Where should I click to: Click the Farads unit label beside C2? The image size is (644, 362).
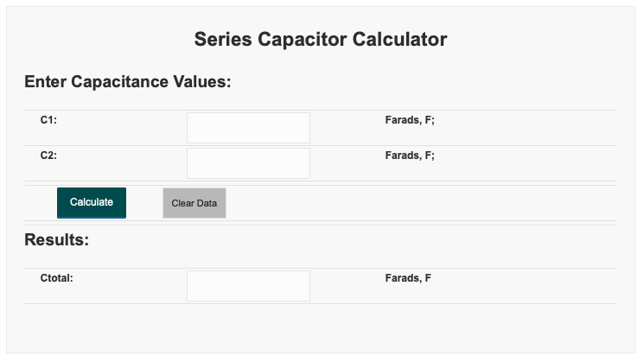click(410, 156)
